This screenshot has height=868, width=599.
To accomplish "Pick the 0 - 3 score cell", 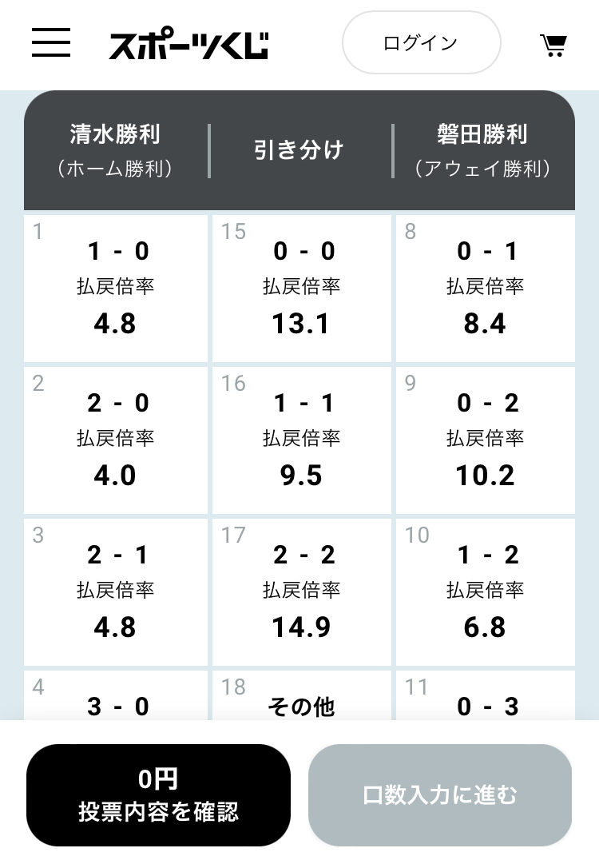I will coord(485,695).
